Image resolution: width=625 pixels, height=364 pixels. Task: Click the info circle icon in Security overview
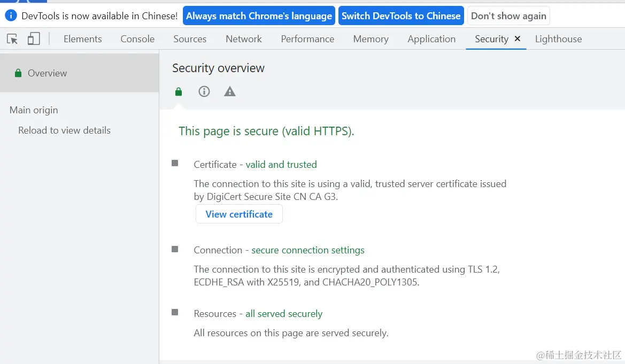[204, 92]
